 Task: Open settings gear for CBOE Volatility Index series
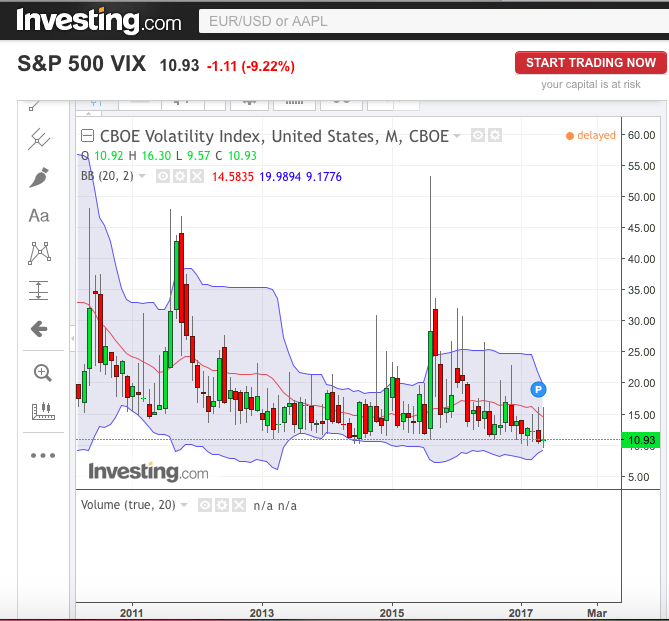(495, 136)
